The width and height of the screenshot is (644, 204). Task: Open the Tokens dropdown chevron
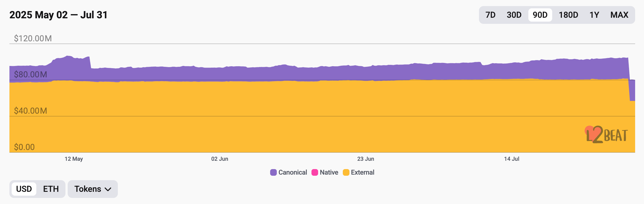tap(108, 189)
